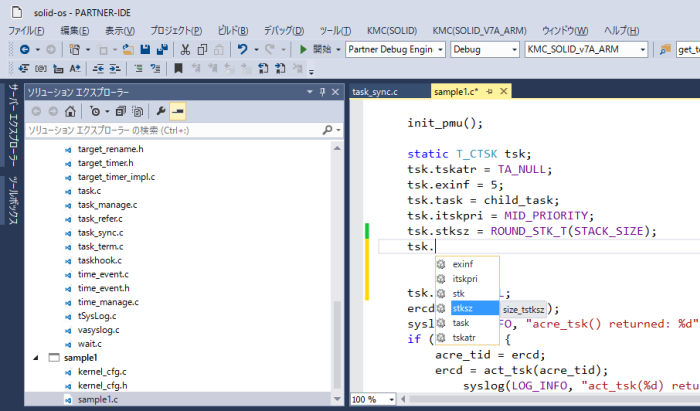This screenshot has height=411, width=700.
Task: Click the Collapse All icon in Solution Explorer
Action: point(120,111)
